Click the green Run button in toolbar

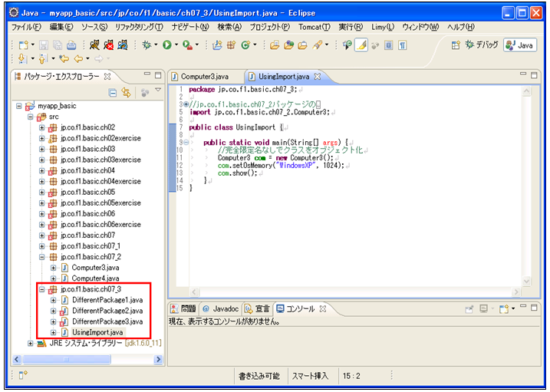[x=166, y=46]
